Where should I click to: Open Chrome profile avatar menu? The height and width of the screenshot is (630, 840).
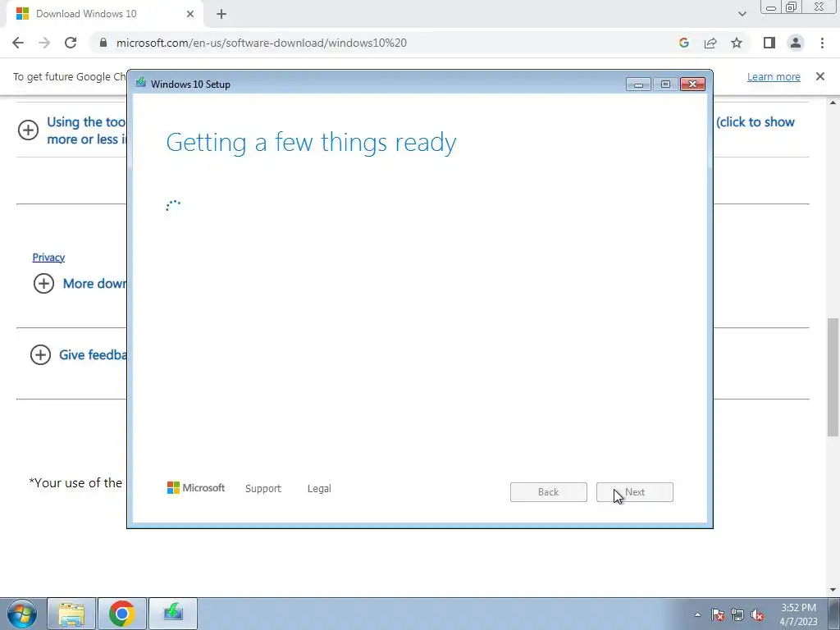pyautogui.click(x=796, y=43)
